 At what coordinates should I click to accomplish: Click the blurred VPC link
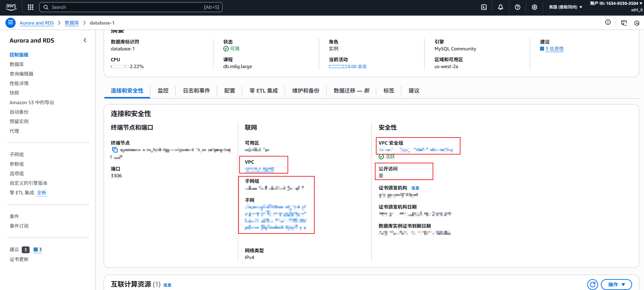[260, 169]
